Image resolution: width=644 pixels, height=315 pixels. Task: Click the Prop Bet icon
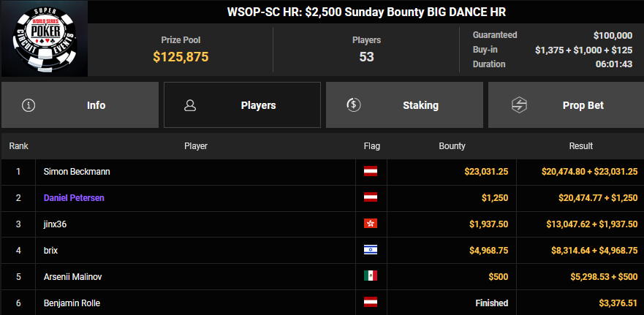[517, 105]
